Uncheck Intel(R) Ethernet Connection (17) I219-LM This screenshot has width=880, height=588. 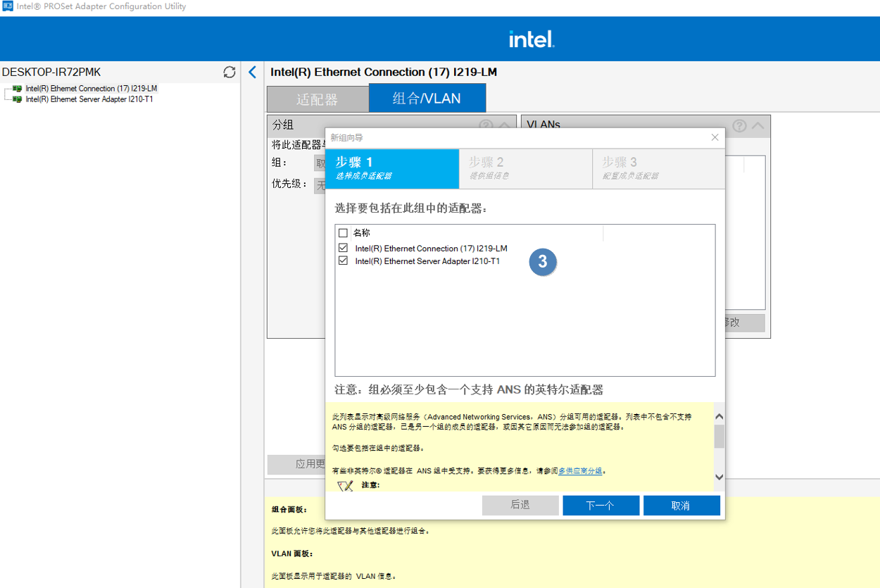344,248
